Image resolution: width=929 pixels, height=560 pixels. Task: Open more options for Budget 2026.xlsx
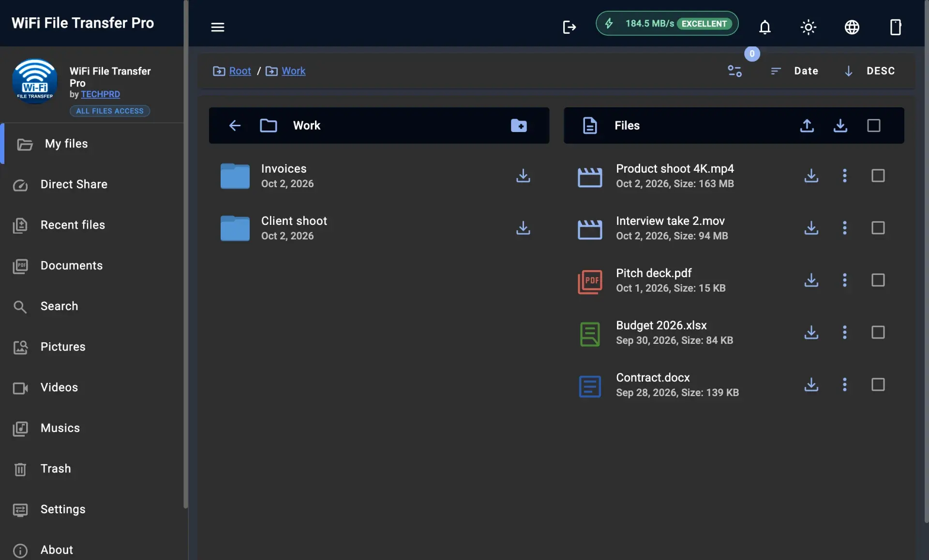click(845, 332)
